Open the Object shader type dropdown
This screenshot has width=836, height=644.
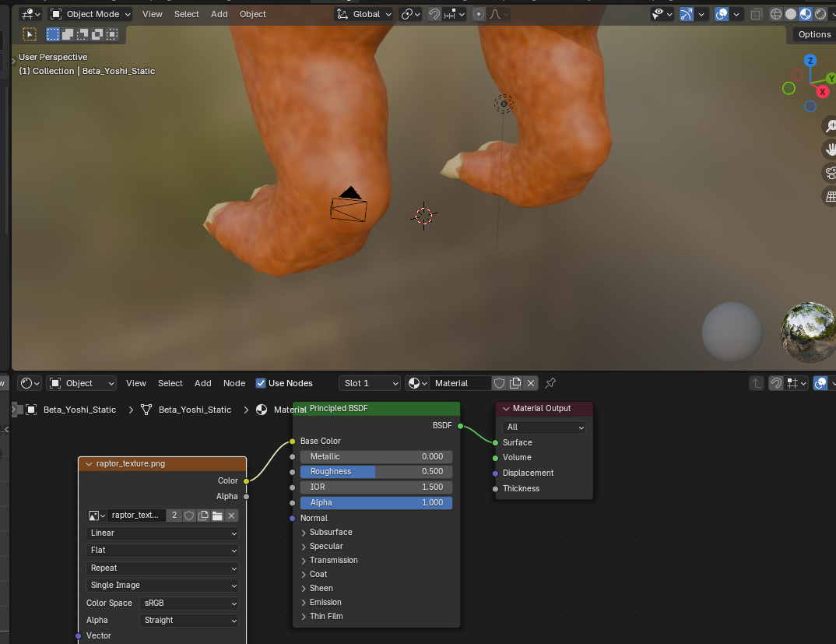tap(82, 383)
